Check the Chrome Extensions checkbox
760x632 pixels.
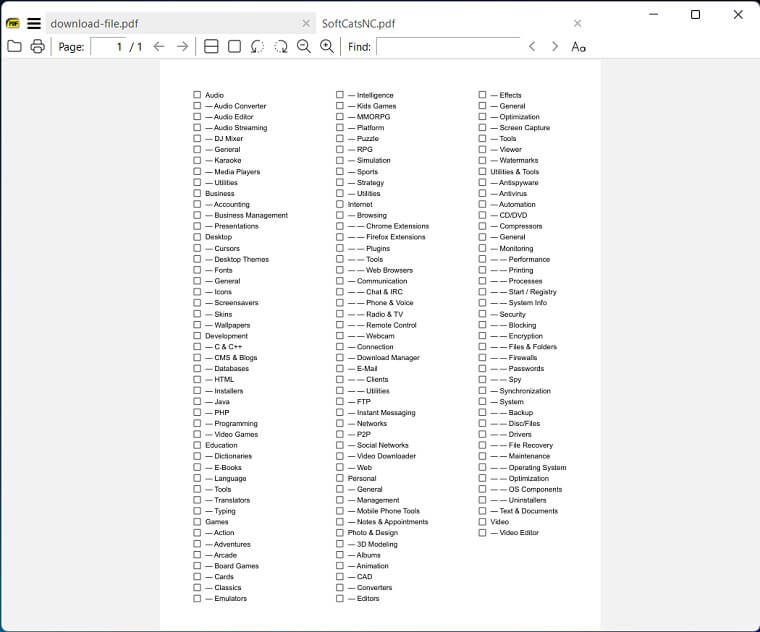[340, 226]
